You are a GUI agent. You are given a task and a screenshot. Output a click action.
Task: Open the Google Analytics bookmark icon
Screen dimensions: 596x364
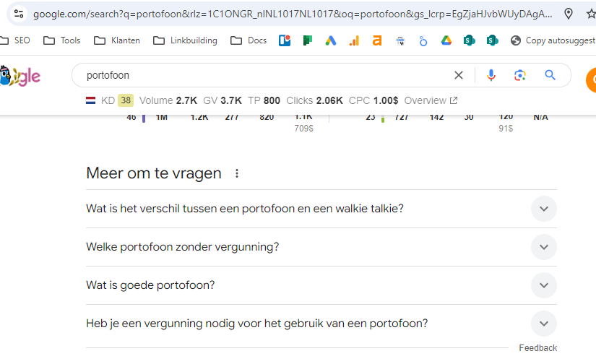pyautogui.click(x=354, y=40)
